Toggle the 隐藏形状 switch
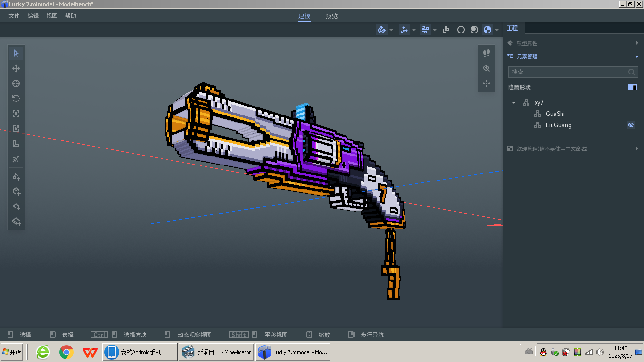Viewport: 644px width, 362px height. 633,87
